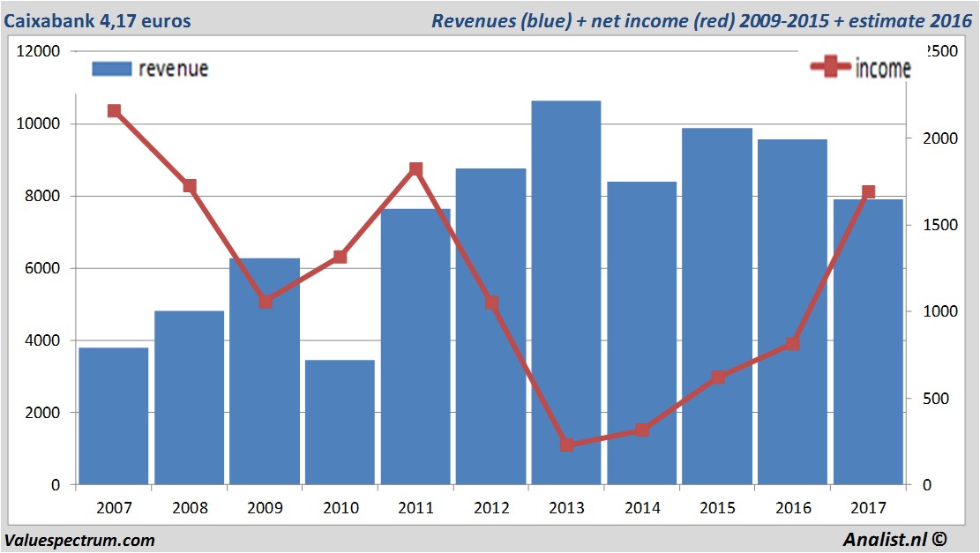
Task: Select the 2009 revenue bar
Action: click(x=265, y=371)
